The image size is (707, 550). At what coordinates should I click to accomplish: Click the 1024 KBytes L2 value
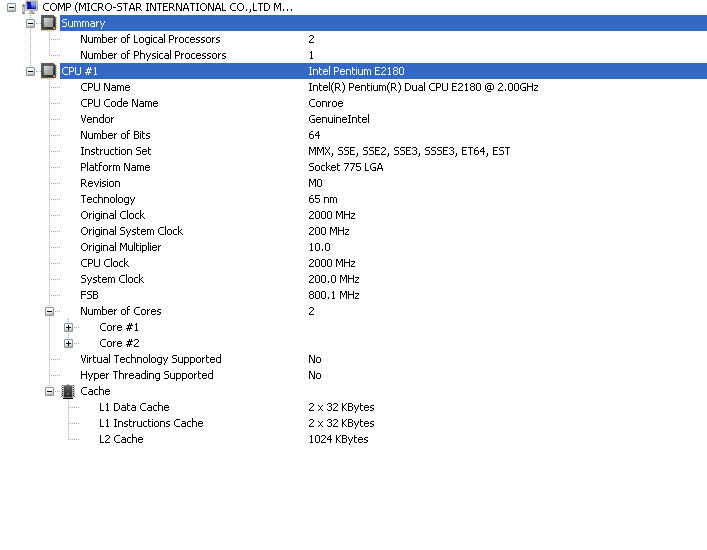[338, 439]
